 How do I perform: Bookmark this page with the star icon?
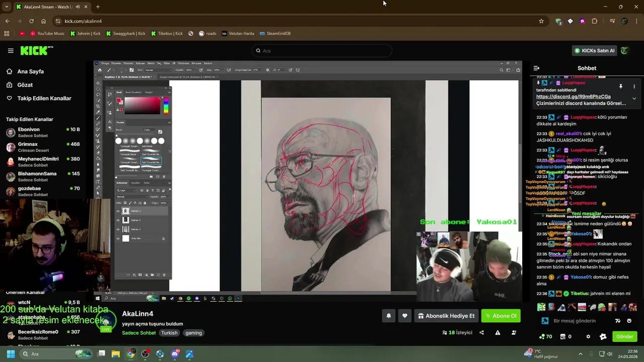(x=541, y=21)
